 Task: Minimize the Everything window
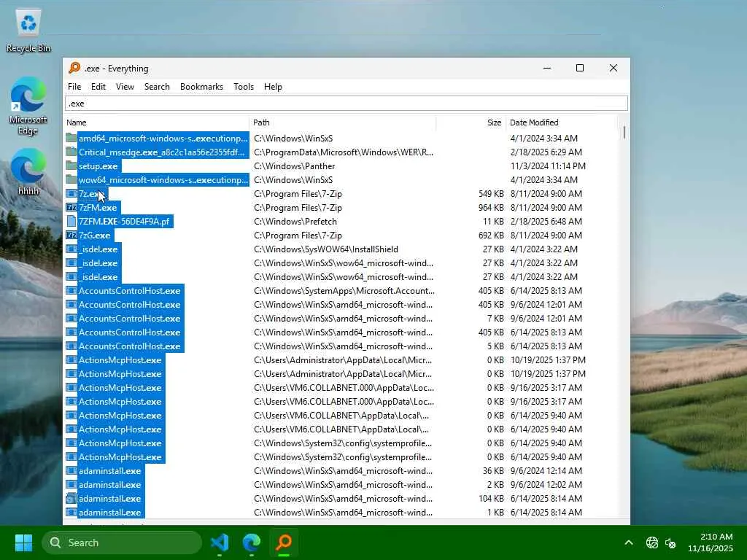pos(547,68)
